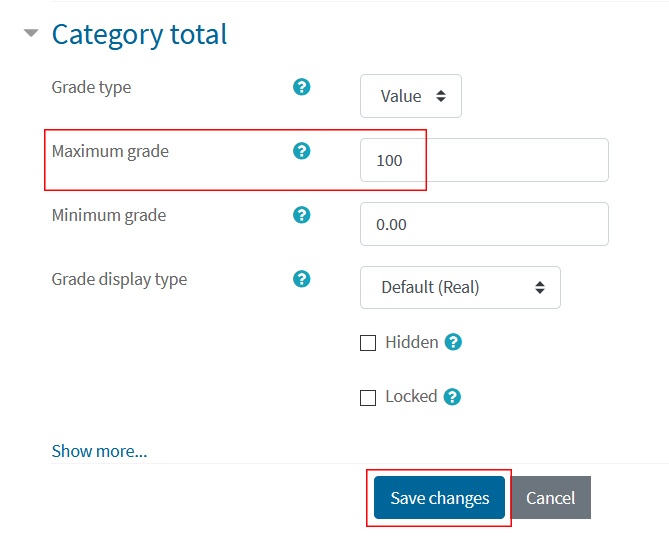This screenshot has width=669, height=539.
Task: Open the Maximum grade help icon
Action: (x=301, y=151)
